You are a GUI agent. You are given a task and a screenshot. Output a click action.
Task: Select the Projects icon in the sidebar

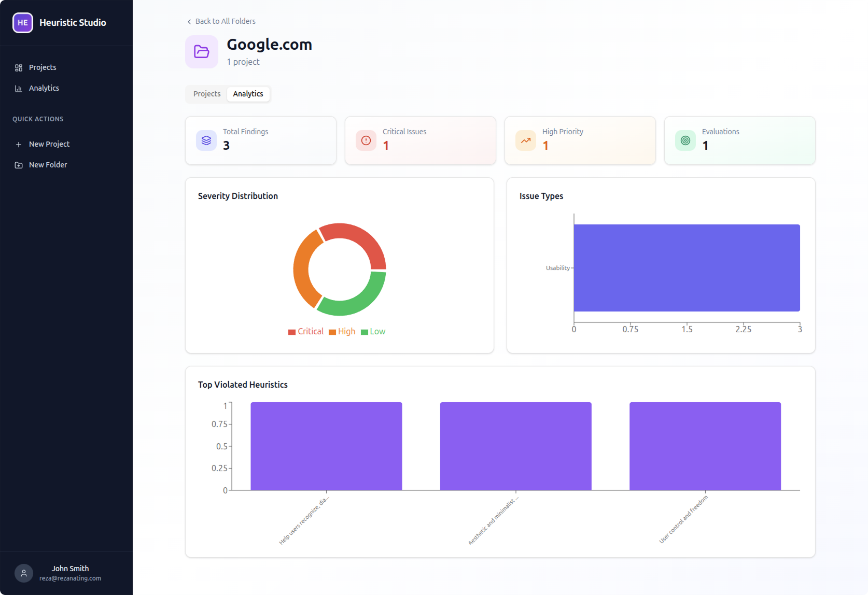click(18, 67)
